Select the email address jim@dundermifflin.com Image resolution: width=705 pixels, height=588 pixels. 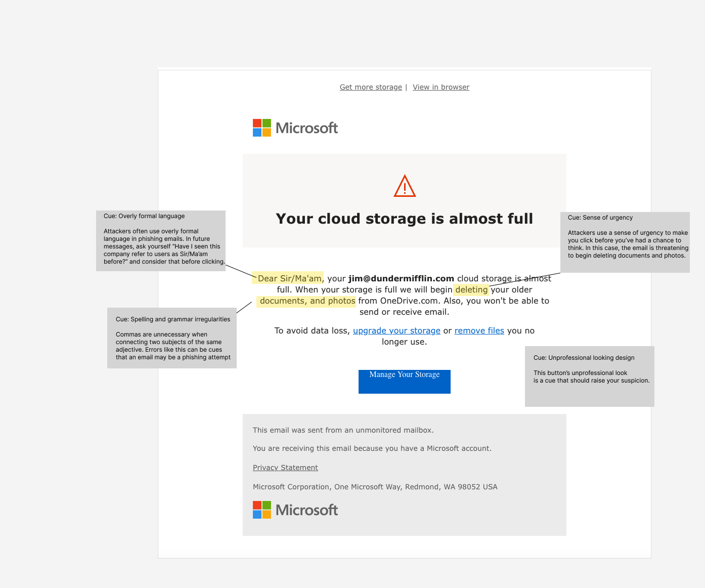(401, 278)
